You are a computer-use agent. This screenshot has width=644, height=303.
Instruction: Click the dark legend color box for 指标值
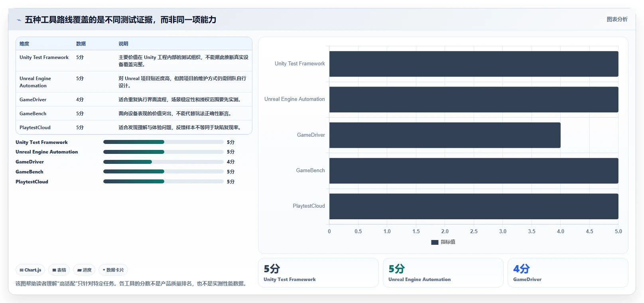click(435, 242)
